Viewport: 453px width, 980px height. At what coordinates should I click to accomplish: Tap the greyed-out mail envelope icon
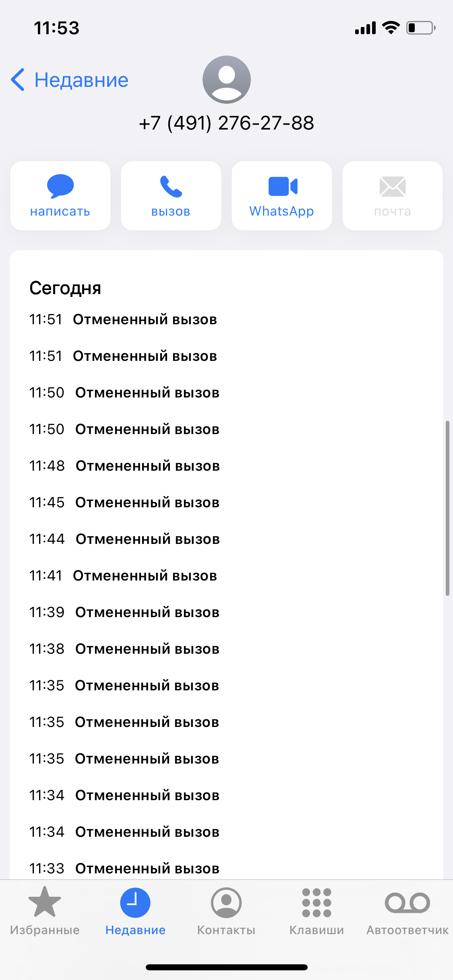pyautogui.click(x=393, y=186)
